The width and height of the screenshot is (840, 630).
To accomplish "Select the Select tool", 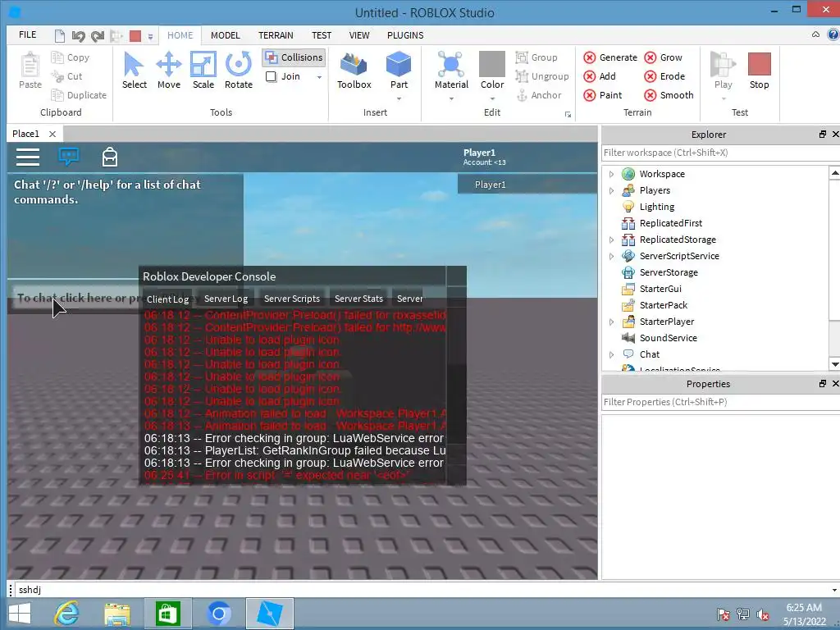I will (134, 71).
